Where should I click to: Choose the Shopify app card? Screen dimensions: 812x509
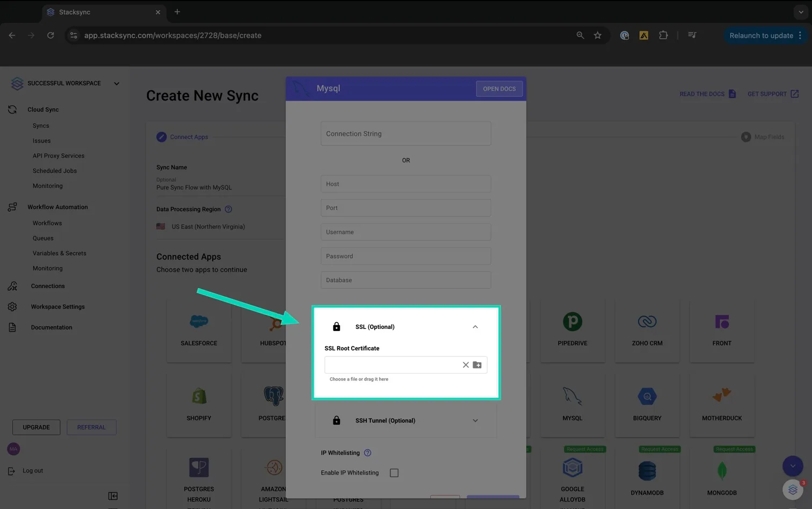tap(199, 405)
